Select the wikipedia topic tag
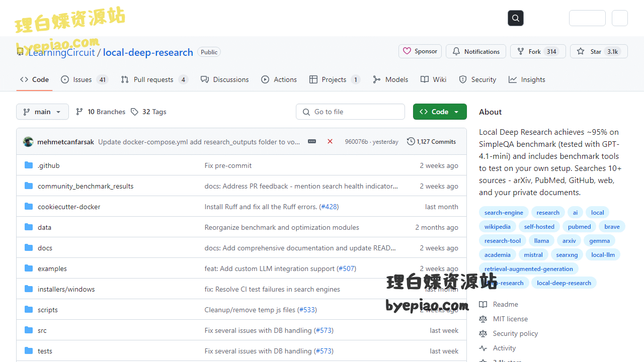 click(x=497, y=227)
